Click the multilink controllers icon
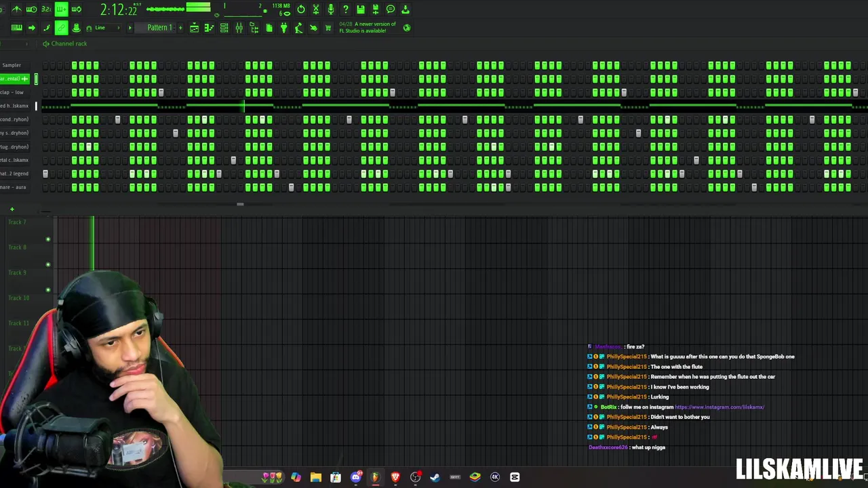868x488 pixels. click(x=46, y=28)
